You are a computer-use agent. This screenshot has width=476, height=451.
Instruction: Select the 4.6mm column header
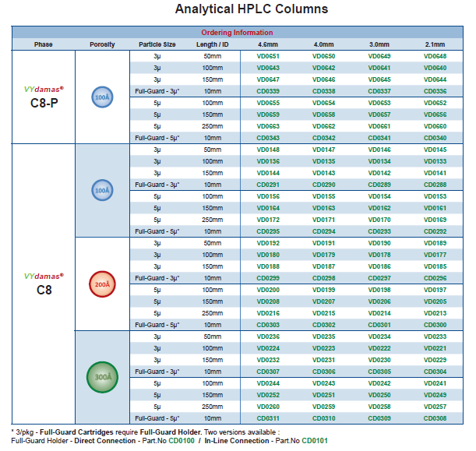coord(268,44)
